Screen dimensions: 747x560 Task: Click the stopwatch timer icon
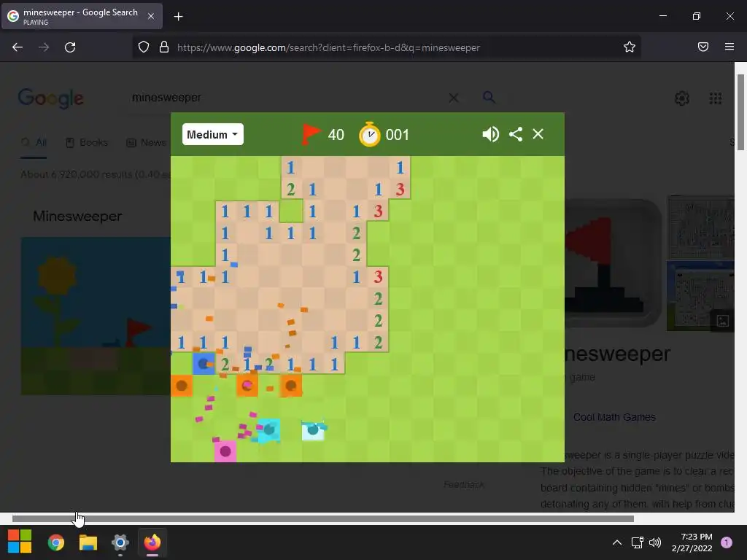[x=370, y=134]
